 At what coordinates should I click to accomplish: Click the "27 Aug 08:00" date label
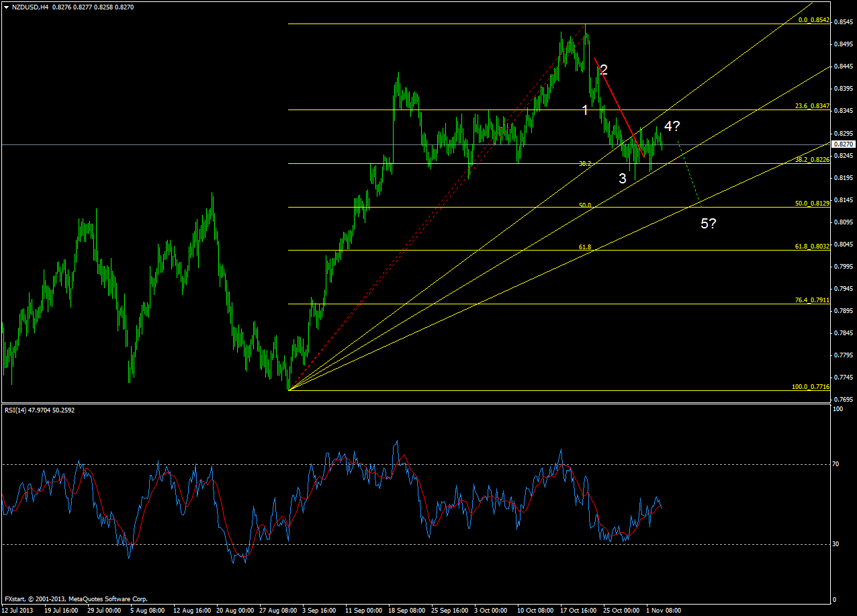[277, 610]
